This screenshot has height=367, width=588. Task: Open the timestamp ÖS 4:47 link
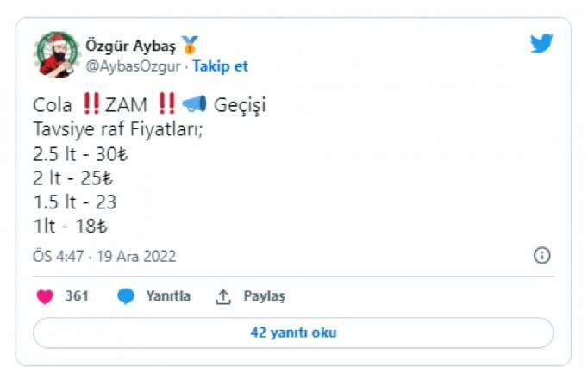[58, 257]
